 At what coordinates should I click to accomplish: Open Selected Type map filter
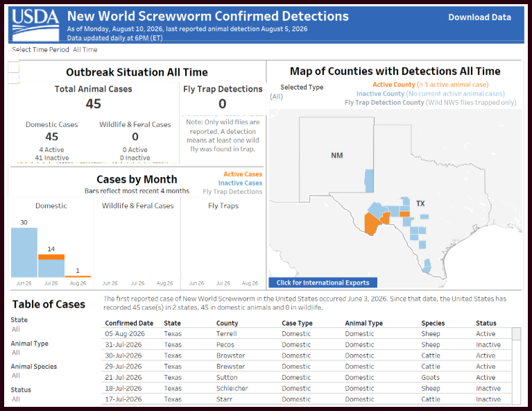277,97
